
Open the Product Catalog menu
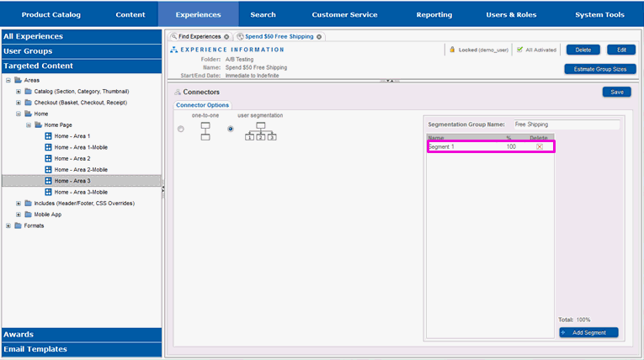pos(51,15)
